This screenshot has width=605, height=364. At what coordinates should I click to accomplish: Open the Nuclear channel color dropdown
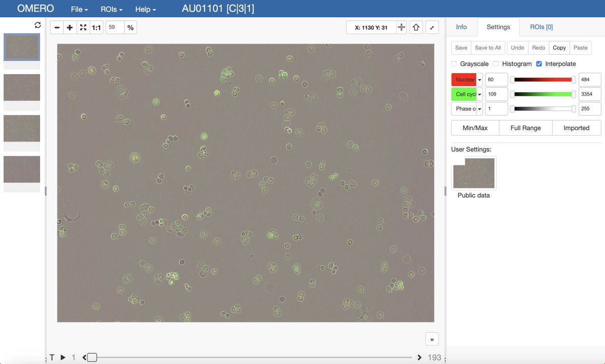[x=480, y=80]
